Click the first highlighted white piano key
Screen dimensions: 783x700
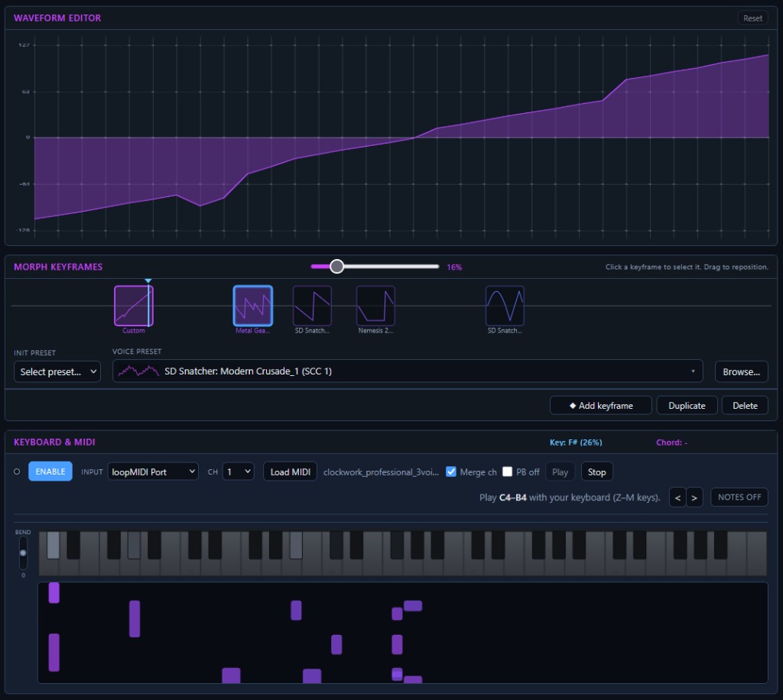pyautogui.click(x=53, y=546)
